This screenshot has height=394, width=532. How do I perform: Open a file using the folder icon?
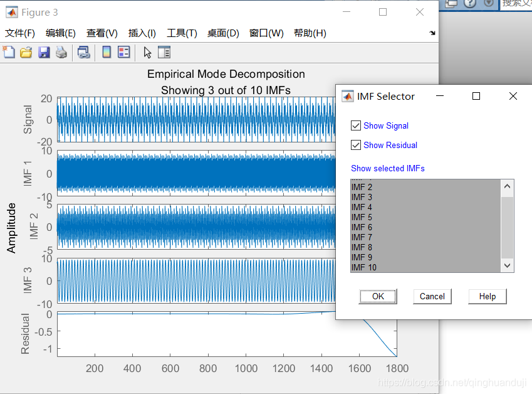26,52
